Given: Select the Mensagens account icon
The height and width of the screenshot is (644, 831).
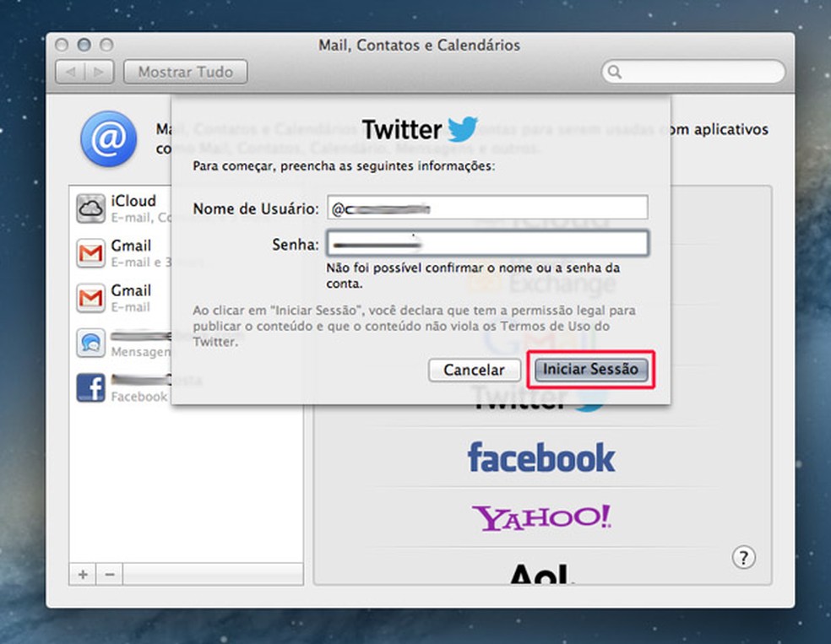Looking at the screenshot, I should 90,343.
